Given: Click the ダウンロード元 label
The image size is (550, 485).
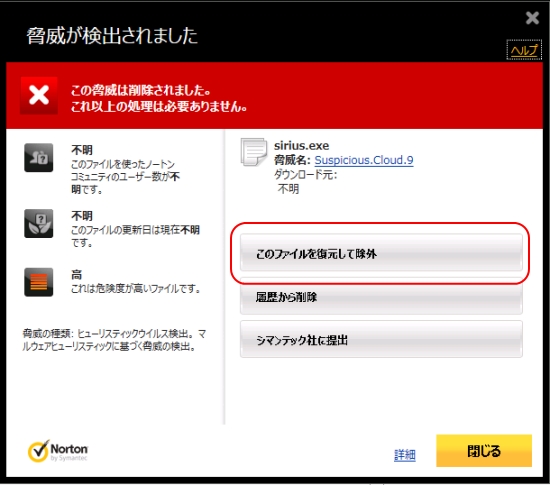Looking at the screenshot, I should pos(306,174).
